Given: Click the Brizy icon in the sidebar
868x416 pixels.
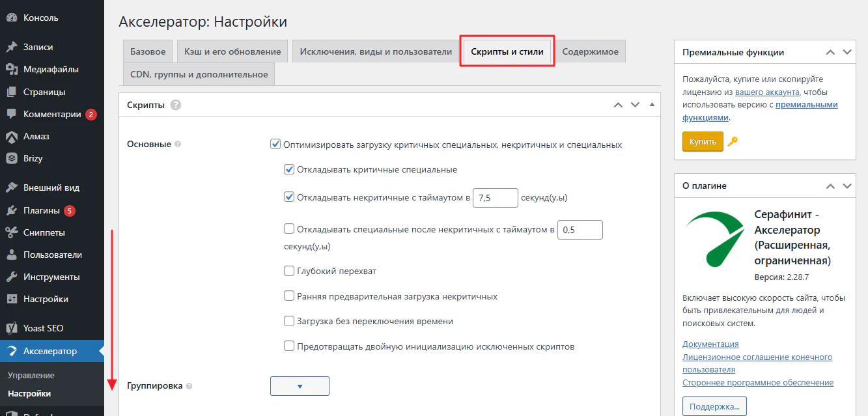Looking at the screenshot, I should pos(11,158).
